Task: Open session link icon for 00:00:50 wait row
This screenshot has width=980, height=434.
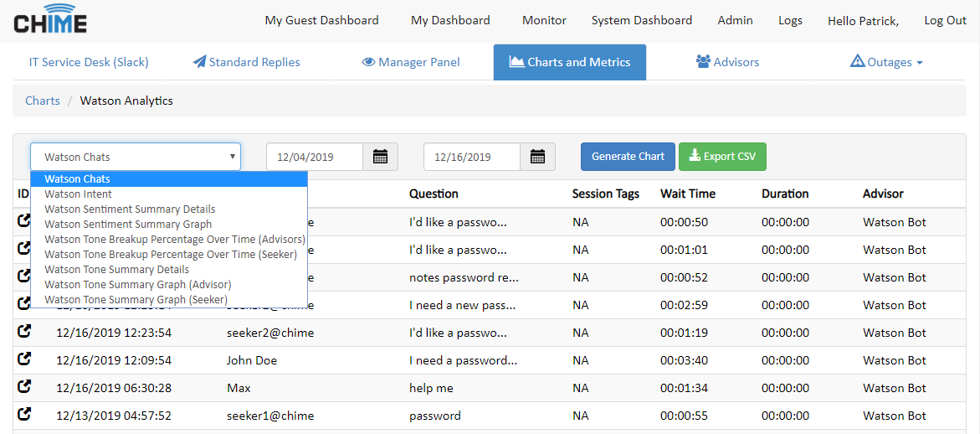Action: [x=23, y=221]
